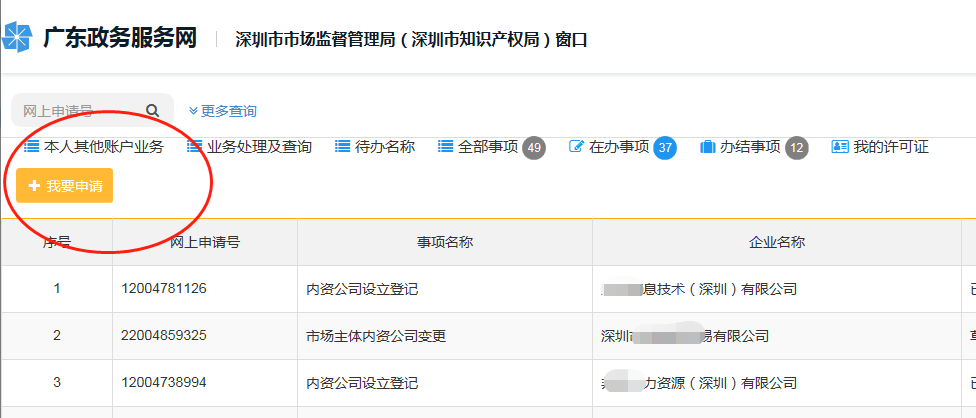Click the 网上申请号 column header
This screenshot has width=976, height=418.
(205, 242)
